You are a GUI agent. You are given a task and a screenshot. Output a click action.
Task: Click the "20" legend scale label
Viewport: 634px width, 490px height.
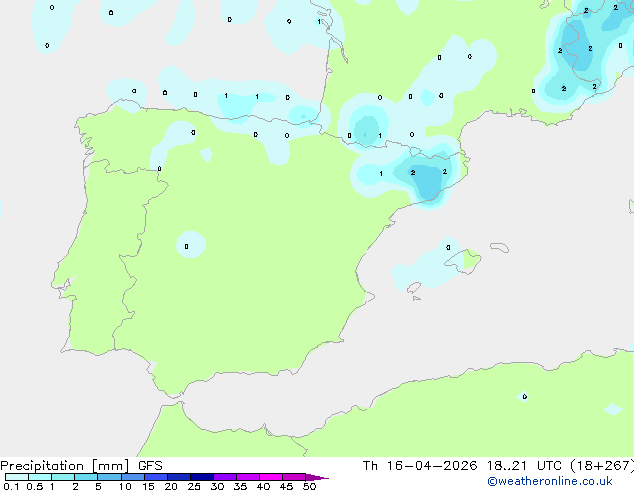pos(171,486)
